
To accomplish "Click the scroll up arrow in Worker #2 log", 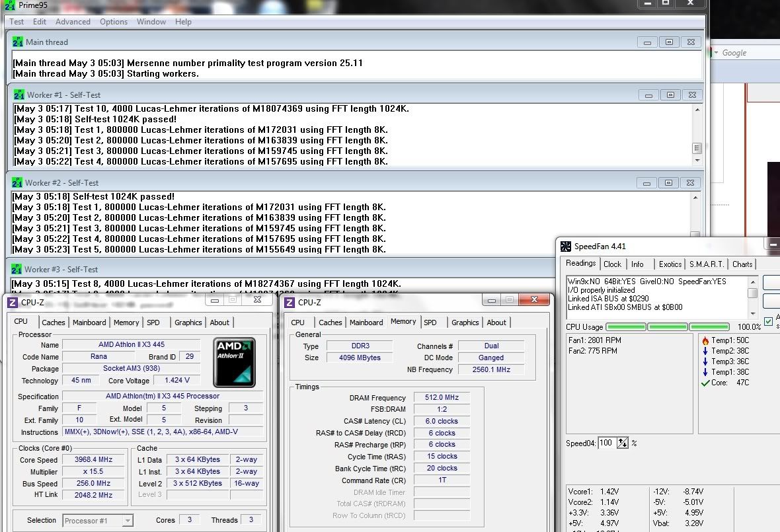I will (x=695, y=198).
